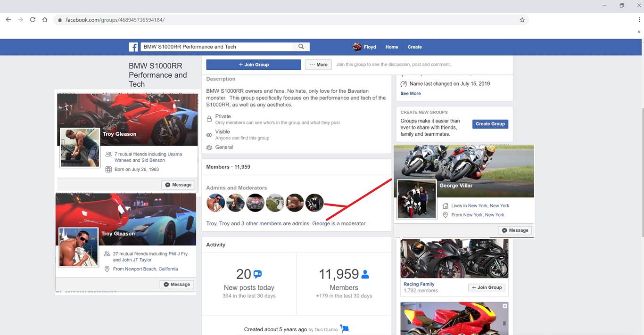This screenshot has width=644, height=335.
Task: Click the padlock site info icon
Action: pyautogui.click(x=60, y=20)
